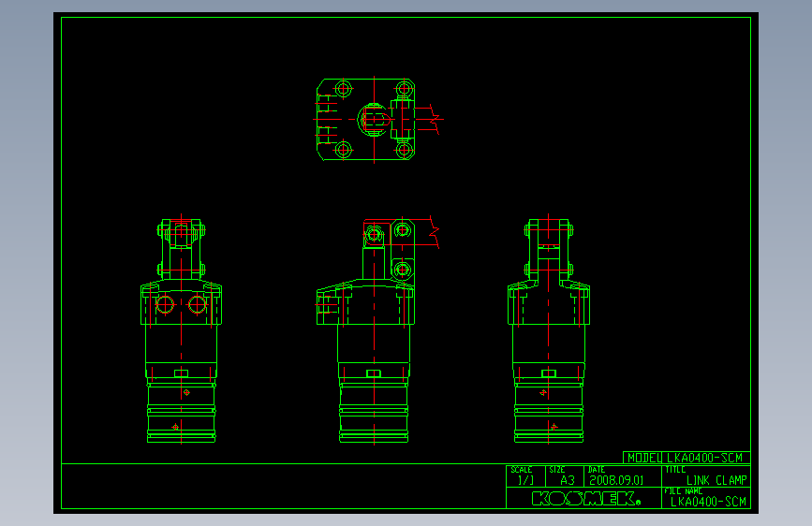
Task: Select the LKA0400-SCM text under FILE NAME
Action: coord(708,501)
